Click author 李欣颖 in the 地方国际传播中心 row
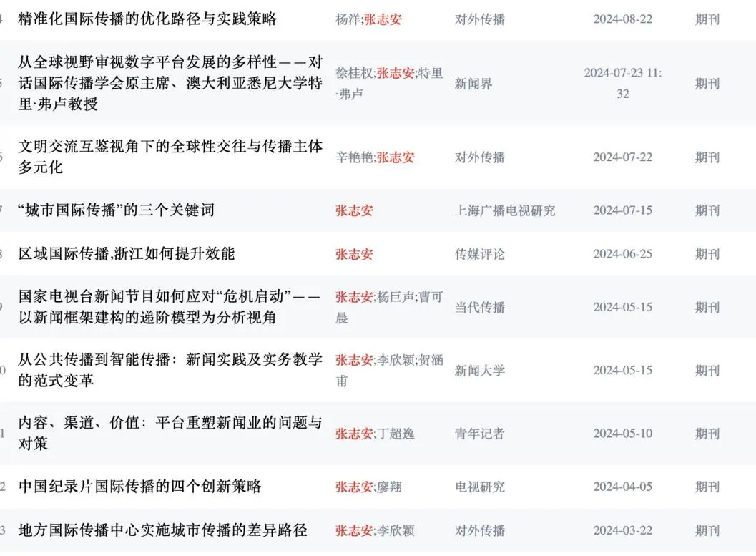 coord(396,530)
